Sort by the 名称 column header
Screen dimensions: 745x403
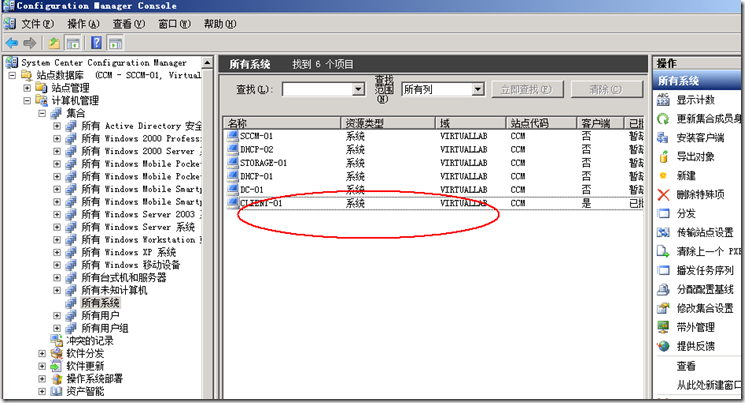tap(282, 123)
